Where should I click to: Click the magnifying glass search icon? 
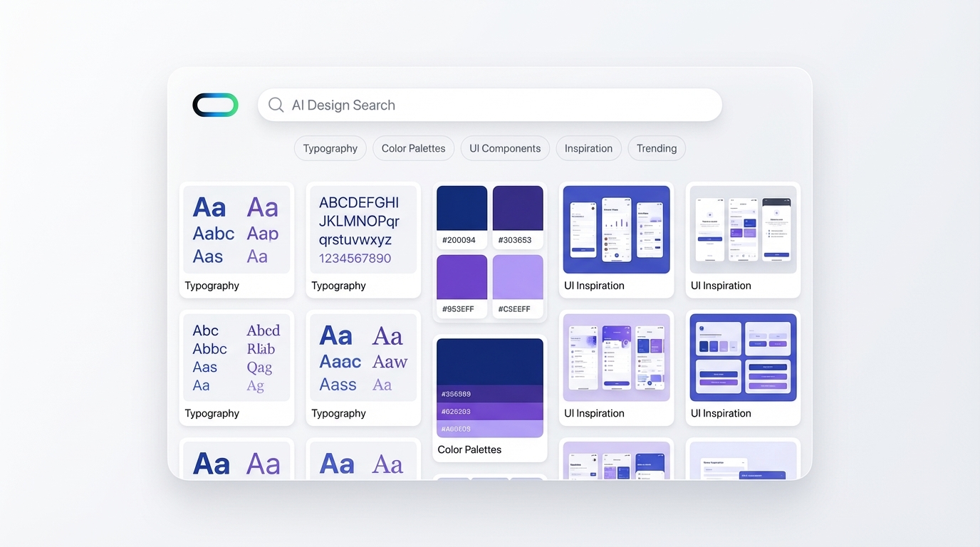click(276, 105)
